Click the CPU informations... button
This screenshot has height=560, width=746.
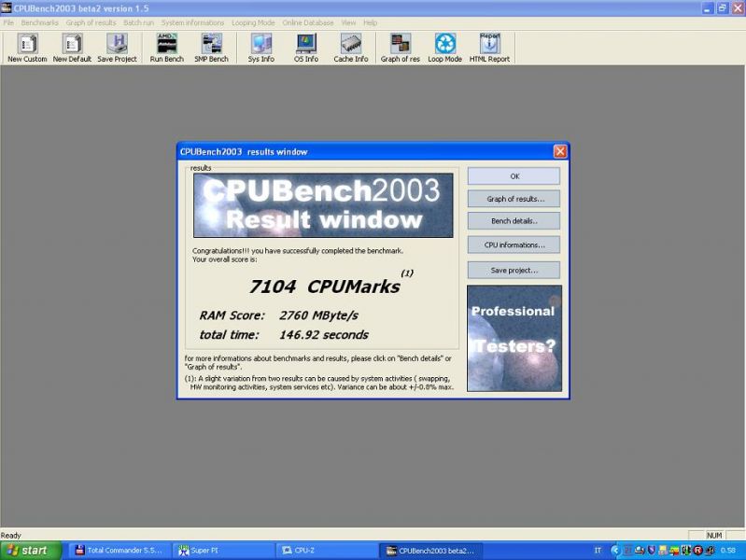514,245
